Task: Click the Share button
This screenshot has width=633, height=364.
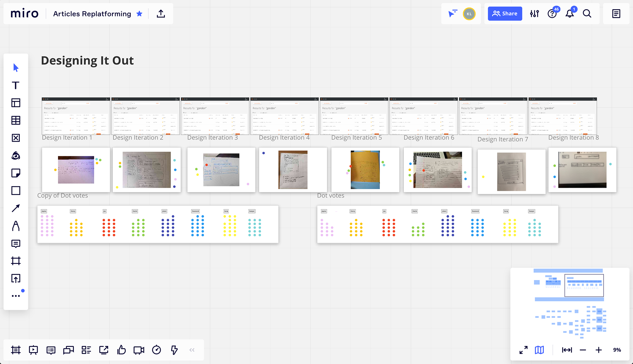Action: tap(505, 14)
